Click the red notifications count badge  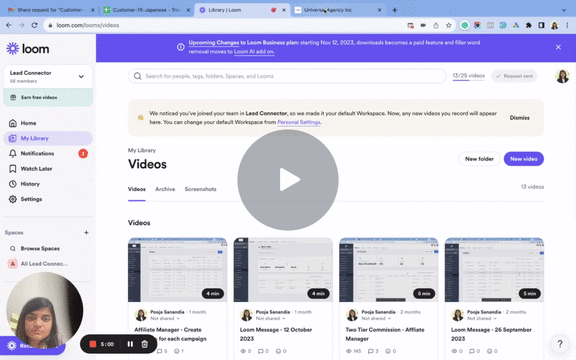(83, 154)
